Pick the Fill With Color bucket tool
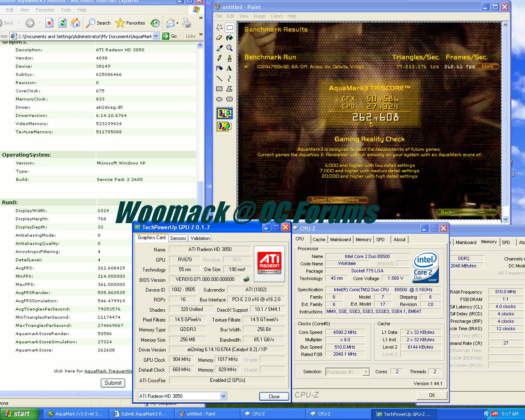The image size is (525, 420). [230, 38]
